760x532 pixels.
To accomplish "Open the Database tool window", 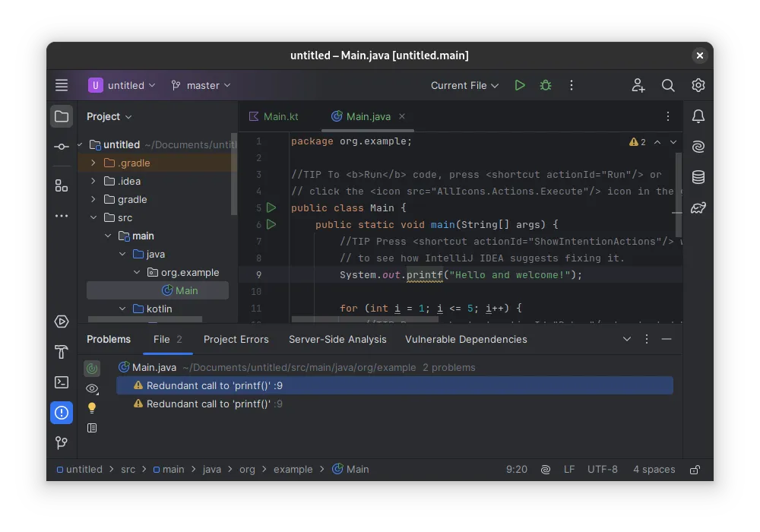I will tap(698, 177).
